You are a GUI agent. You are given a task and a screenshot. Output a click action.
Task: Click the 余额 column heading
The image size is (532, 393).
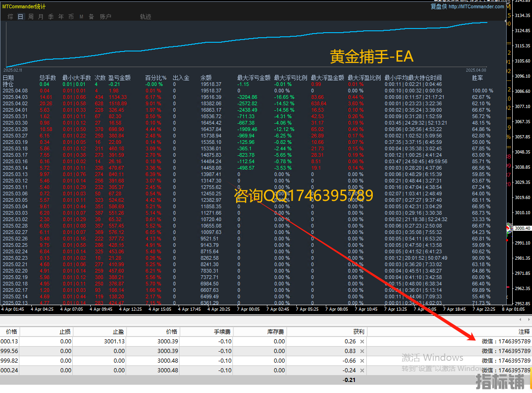pos(206,78)
